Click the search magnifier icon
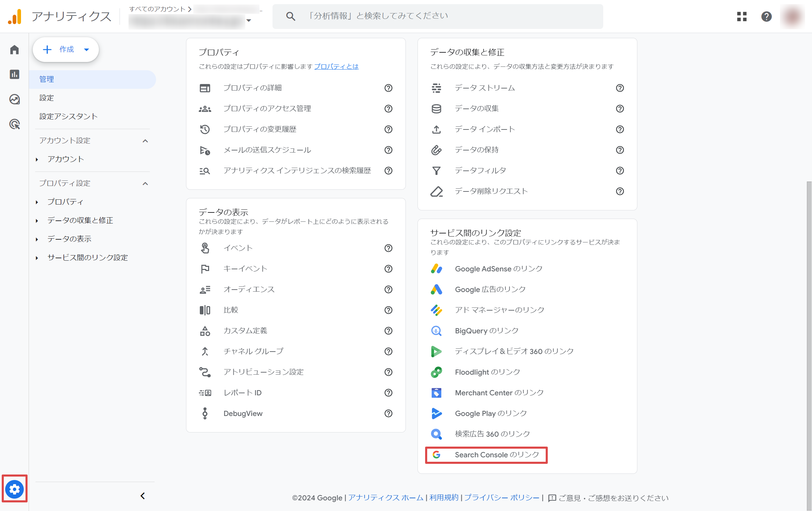This screenshot has width=812, height=511. [x=290, y=16]
